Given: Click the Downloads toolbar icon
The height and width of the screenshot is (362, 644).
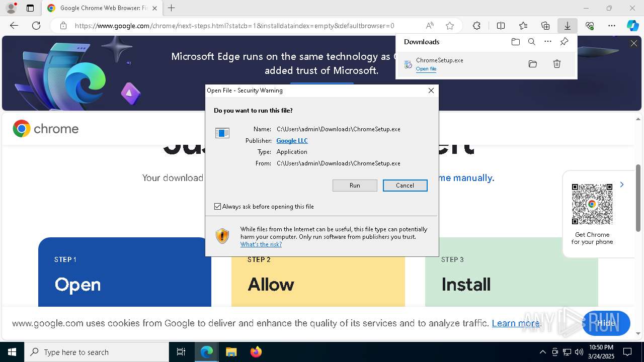Looking at the screenshot, I should (x=568, y=26).
